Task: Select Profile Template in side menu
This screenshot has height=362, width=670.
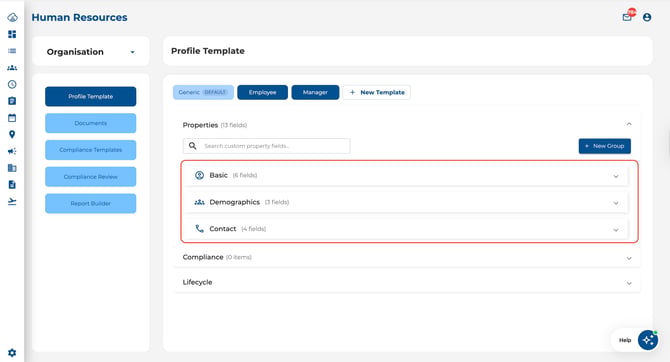Action: click(91, 97)
